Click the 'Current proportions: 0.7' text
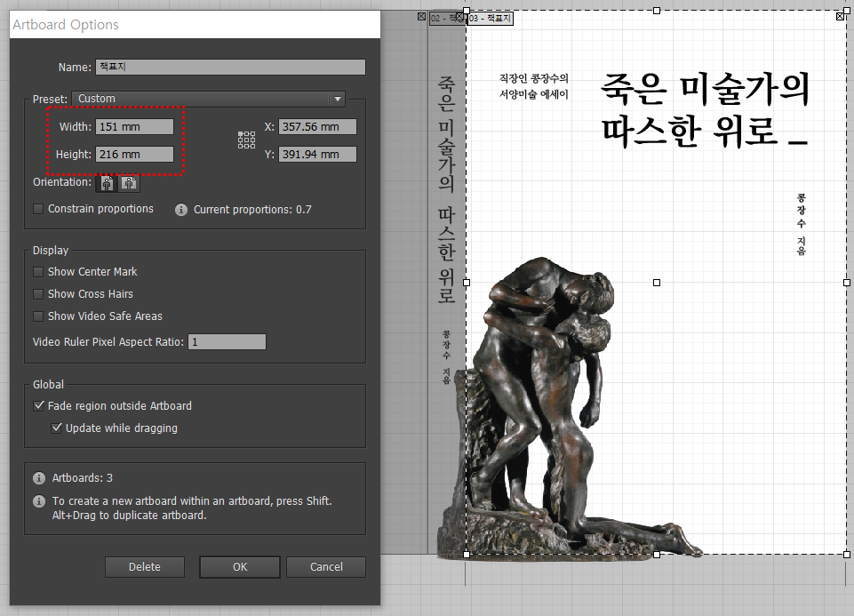 coord(252,210)
